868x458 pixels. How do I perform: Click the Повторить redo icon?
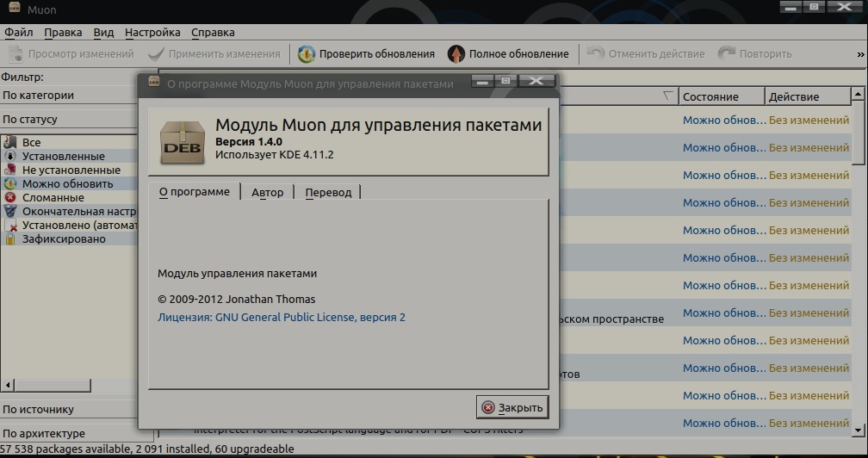[x=726, y=53]
